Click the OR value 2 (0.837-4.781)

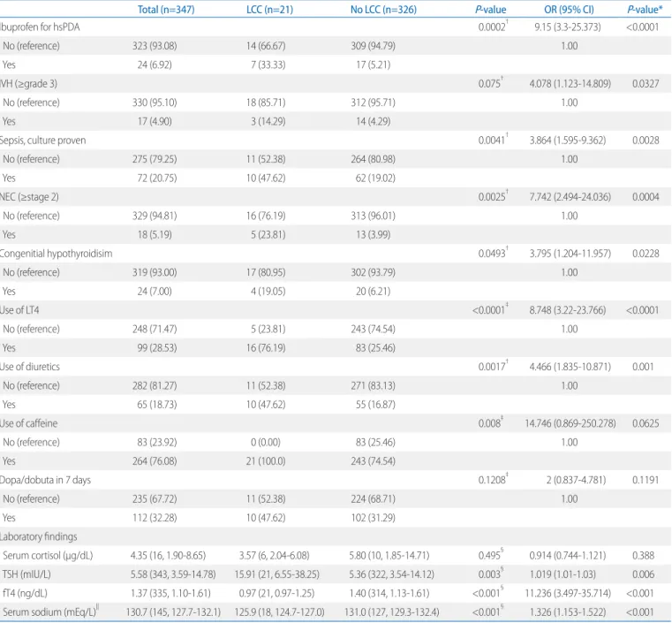576,480
